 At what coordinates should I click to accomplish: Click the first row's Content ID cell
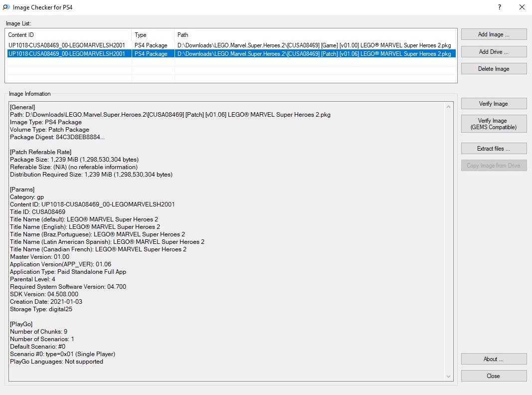[67, 45]
